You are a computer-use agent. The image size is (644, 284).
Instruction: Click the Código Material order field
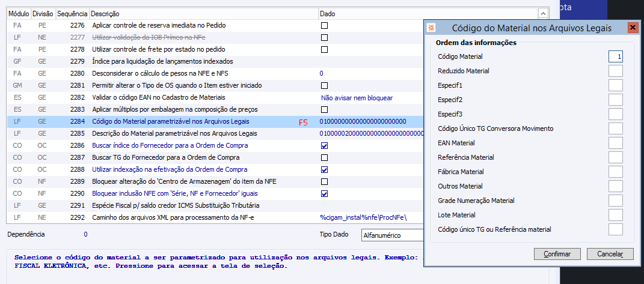(x=615, y=56)
